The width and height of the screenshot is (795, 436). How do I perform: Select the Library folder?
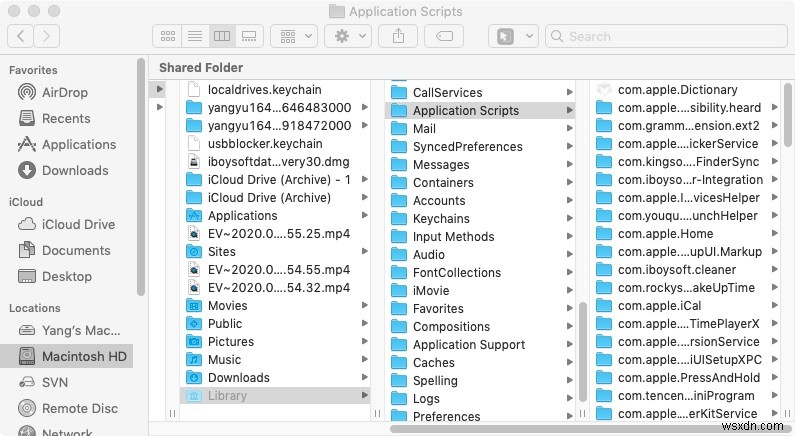tap(275, 395)
